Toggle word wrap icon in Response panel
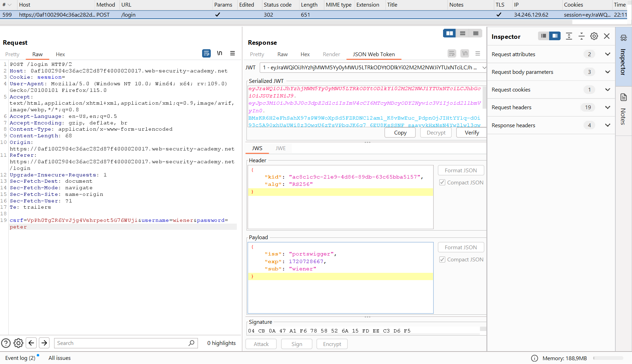This screenshot has height=364, width=632. pyautogui.click(x=452, y=53)
